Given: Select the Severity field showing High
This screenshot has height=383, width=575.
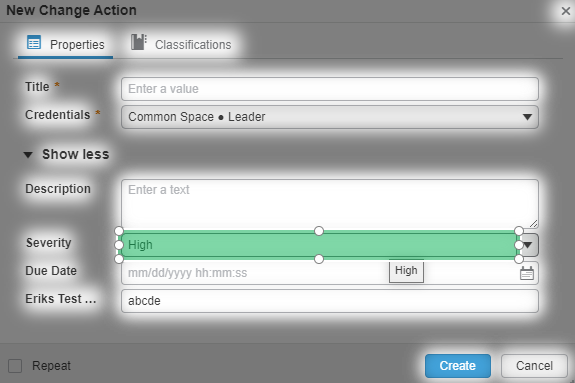Looking at the screenshot, I should click(319, 245).
